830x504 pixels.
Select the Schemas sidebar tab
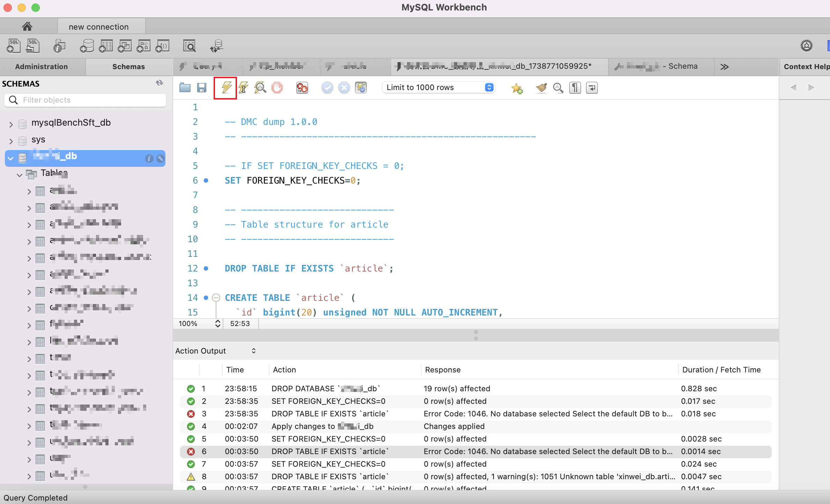coord(128,66)
